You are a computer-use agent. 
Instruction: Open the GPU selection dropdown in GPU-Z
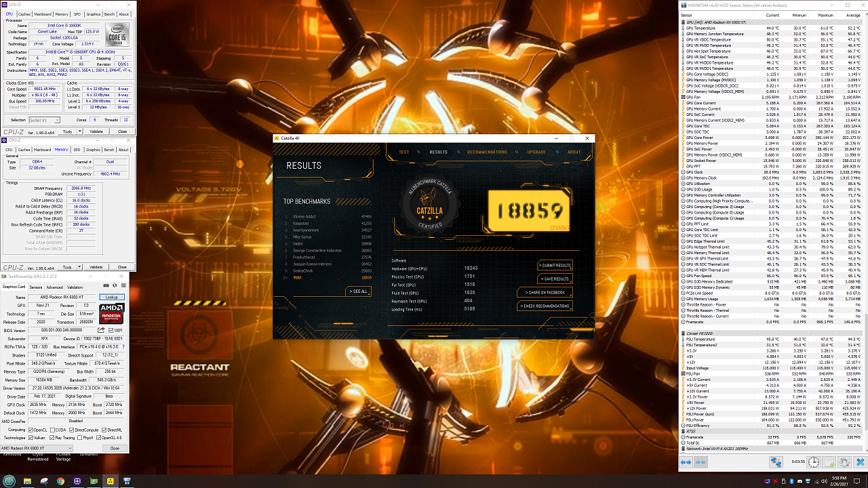pyautogui.click(x=37, y=448)
